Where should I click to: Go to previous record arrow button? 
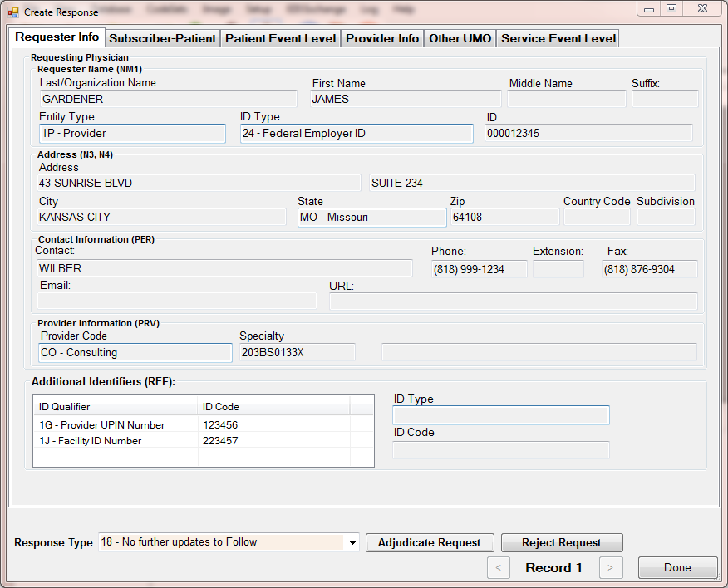tap(498, 568)
